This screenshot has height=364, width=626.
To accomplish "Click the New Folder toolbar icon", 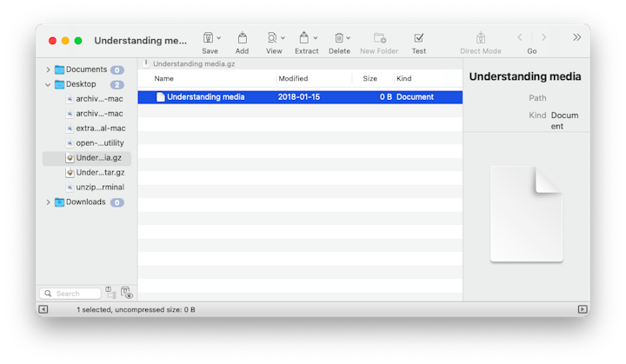I will point(380,38).
